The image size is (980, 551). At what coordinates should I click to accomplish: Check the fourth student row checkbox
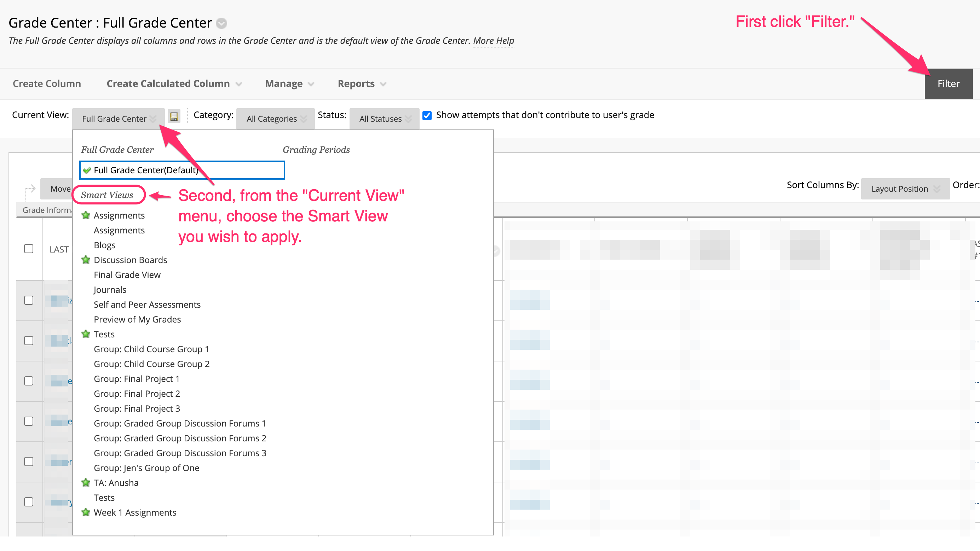(x=29, y=421)
